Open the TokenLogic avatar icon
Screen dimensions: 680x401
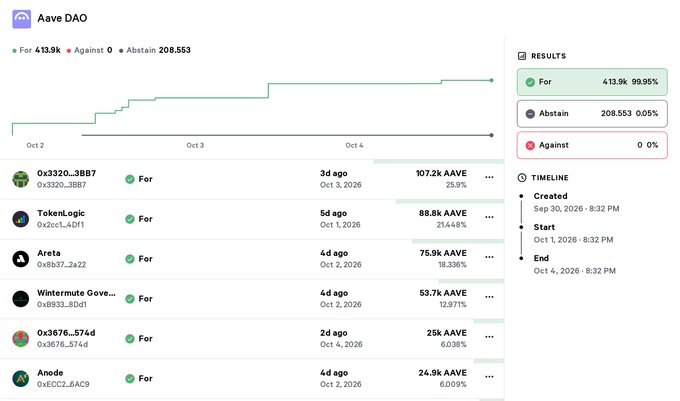point(20,219)
